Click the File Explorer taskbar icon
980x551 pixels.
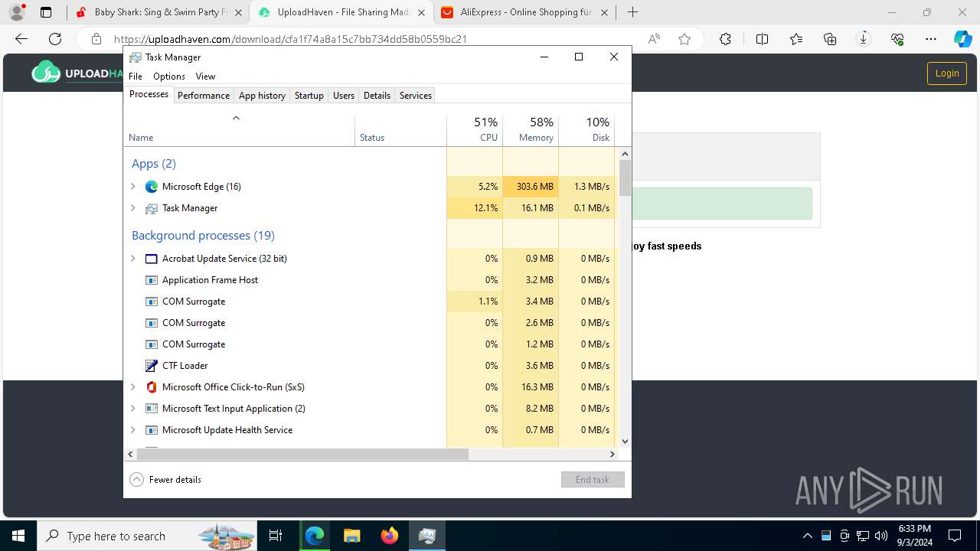(351, 536)
